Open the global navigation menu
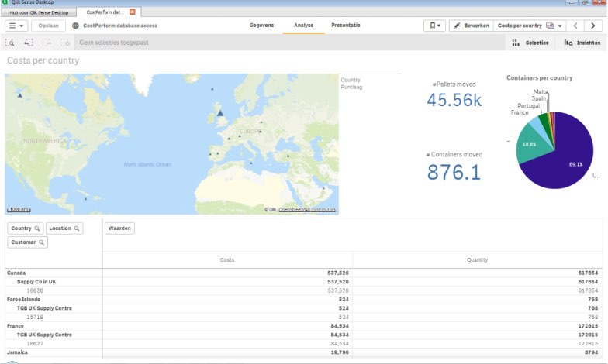This screenshot has width=608, height=364. [16, 26]
